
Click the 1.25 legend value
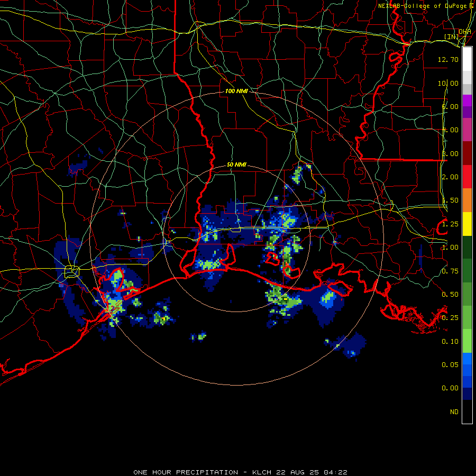coord(450,224)
